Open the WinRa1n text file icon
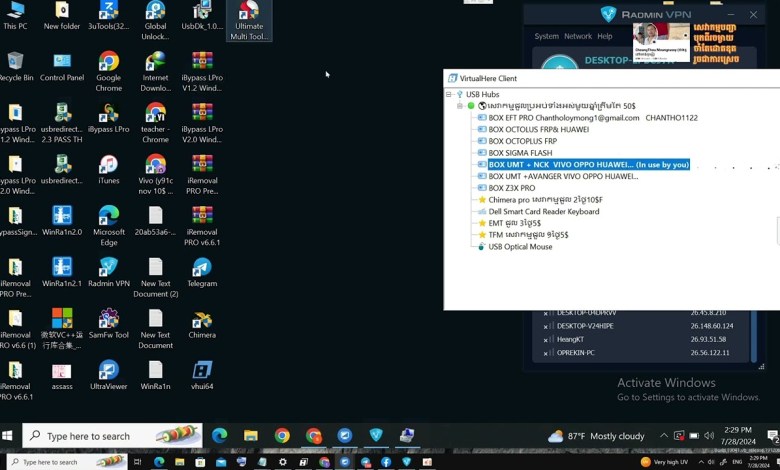 point(155,375)
